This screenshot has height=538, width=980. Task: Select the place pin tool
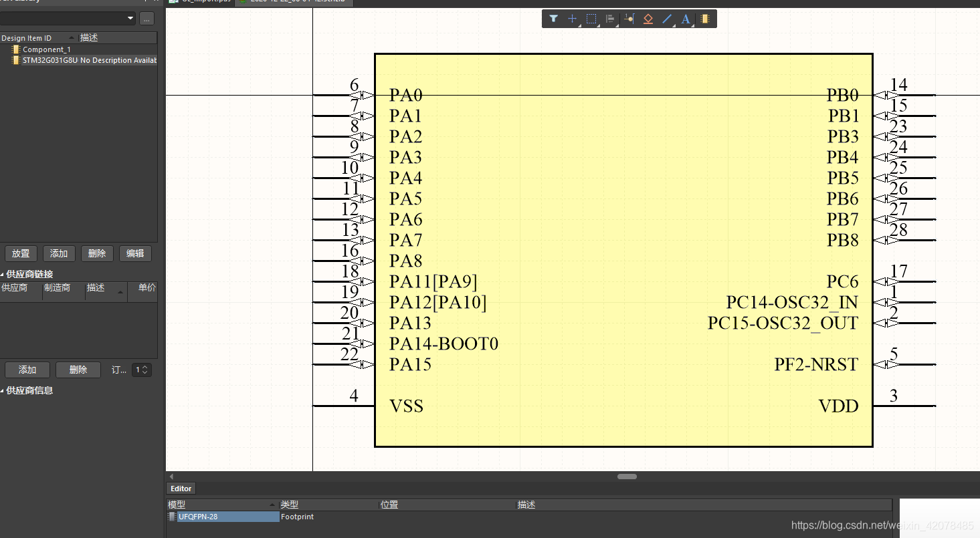coord(629,19)
